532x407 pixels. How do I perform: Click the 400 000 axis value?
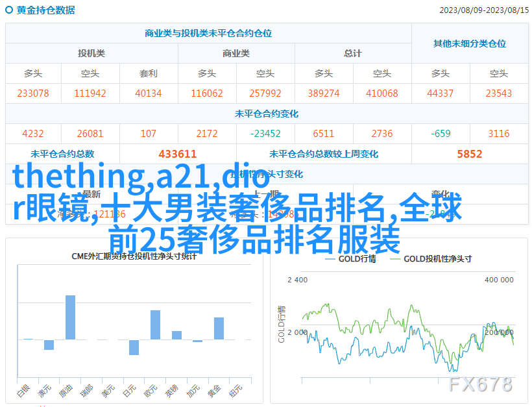tap(499, 280)
